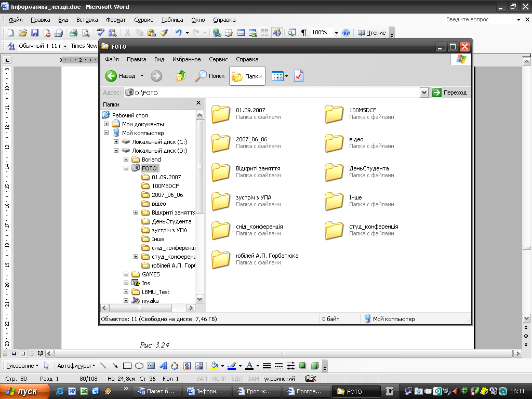Image resolution: width=532 pixels, height=399 pixels.
Task: Open Print Preview in Word toolbar
Action: 86,33
